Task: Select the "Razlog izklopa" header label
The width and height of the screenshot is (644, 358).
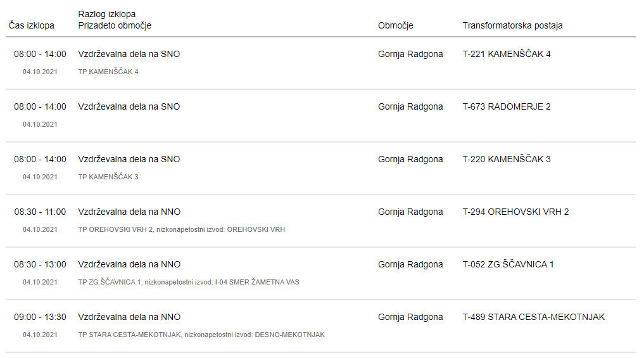Action: click(106, 14)
